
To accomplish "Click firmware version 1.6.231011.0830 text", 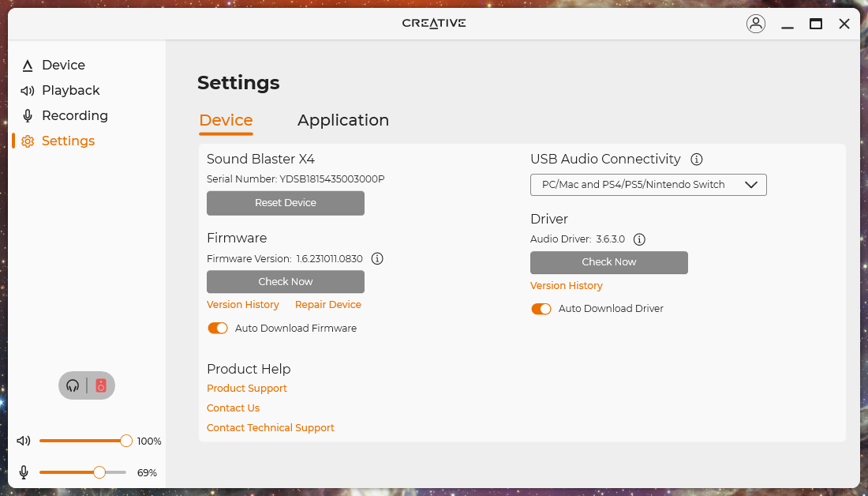I will coord(329,259).
